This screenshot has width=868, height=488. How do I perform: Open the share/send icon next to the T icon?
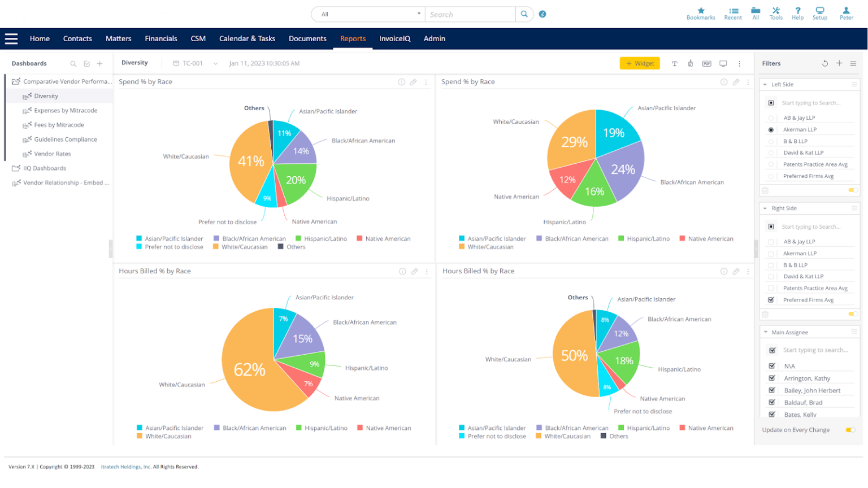(x=691, y=63)
